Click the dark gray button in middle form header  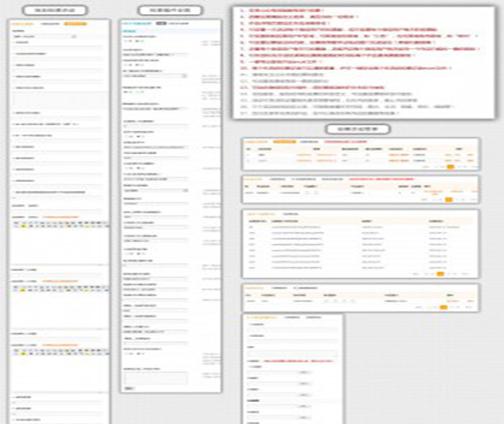click(161, 23)
